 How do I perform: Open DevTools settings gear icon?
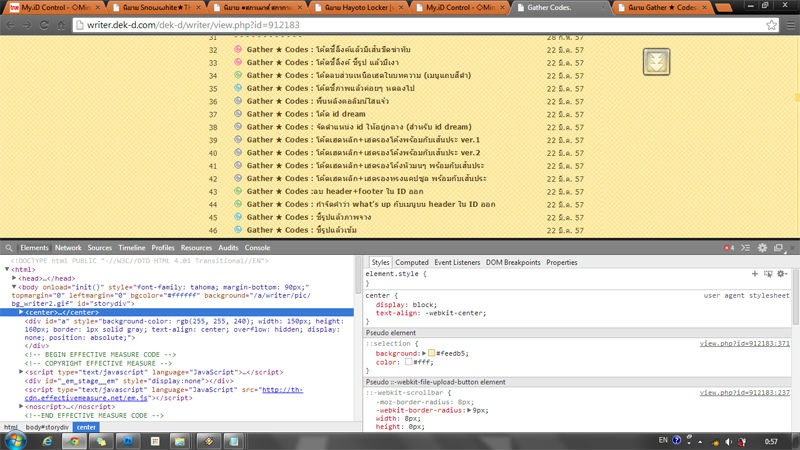(x=762, y=248)
